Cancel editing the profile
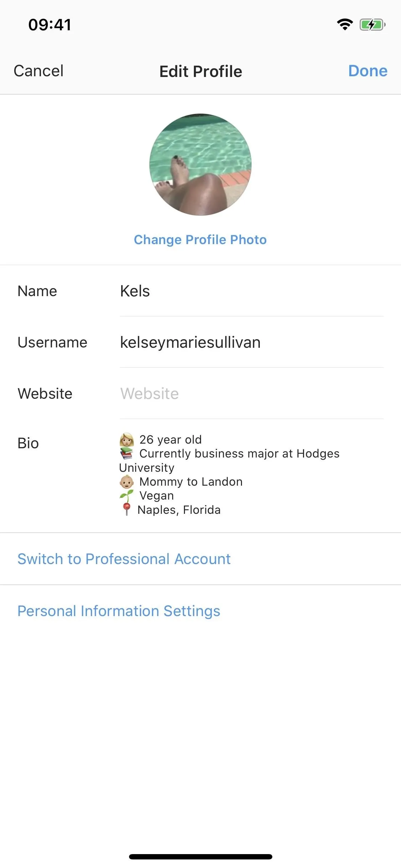 [x=38, y=71]
